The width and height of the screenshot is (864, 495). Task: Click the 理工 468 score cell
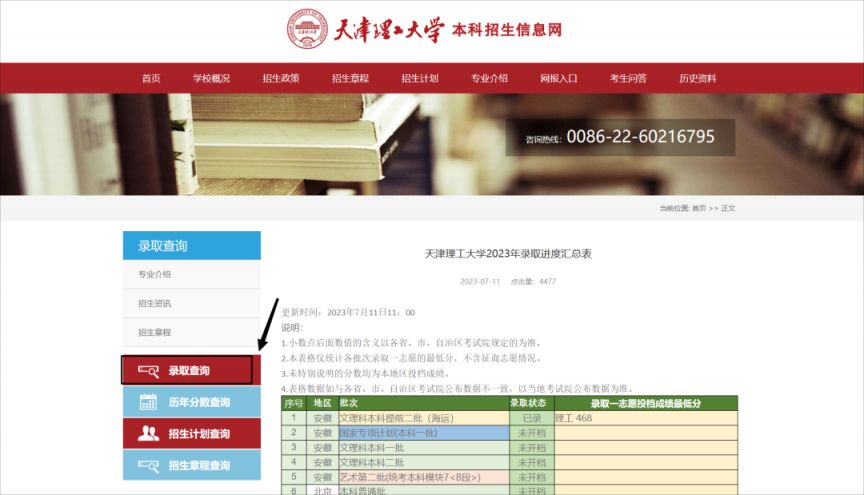pos(646,418)
